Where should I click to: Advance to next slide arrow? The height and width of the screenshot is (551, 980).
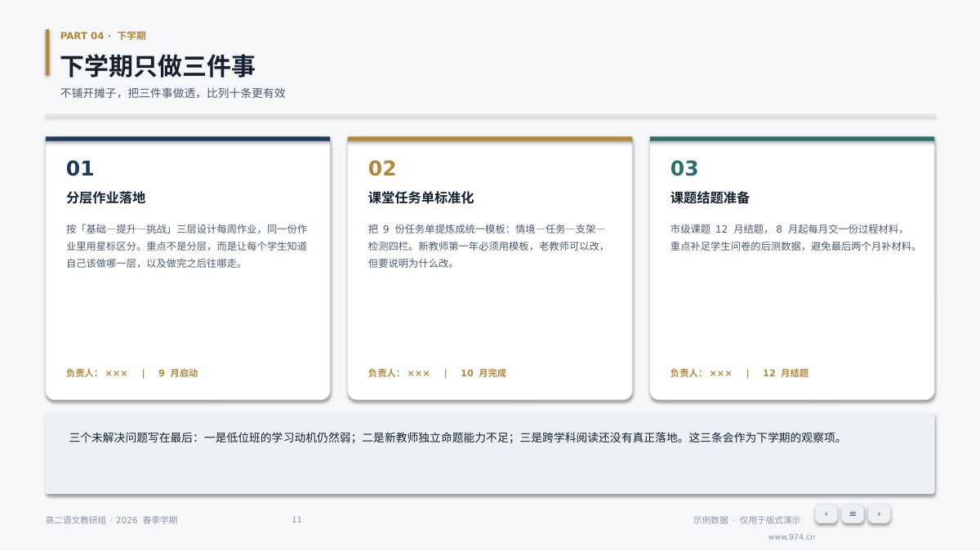tap(879, 513)
